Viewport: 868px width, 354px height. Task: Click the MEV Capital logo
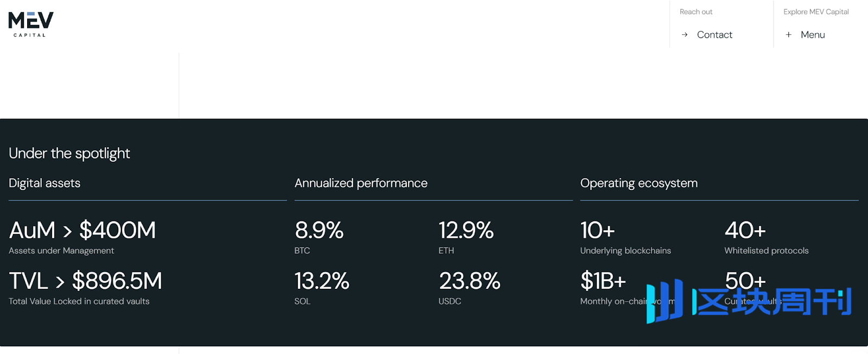[x=30, y=24]
